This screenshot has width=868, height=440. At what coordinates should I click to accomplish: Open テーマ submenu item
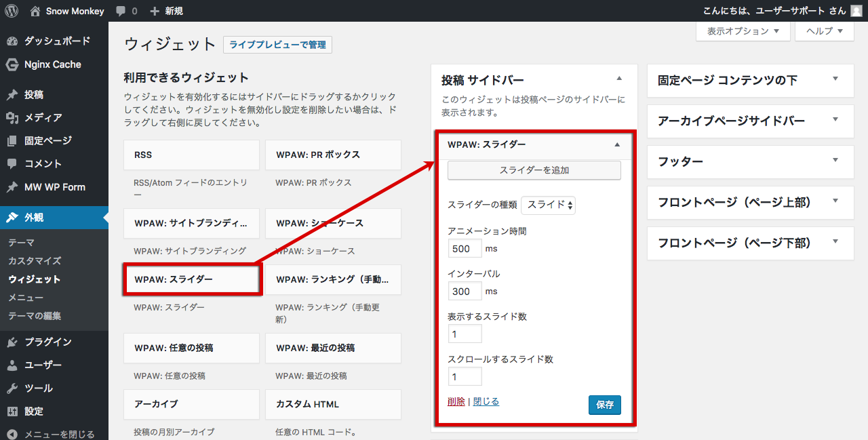pos(21,243)
